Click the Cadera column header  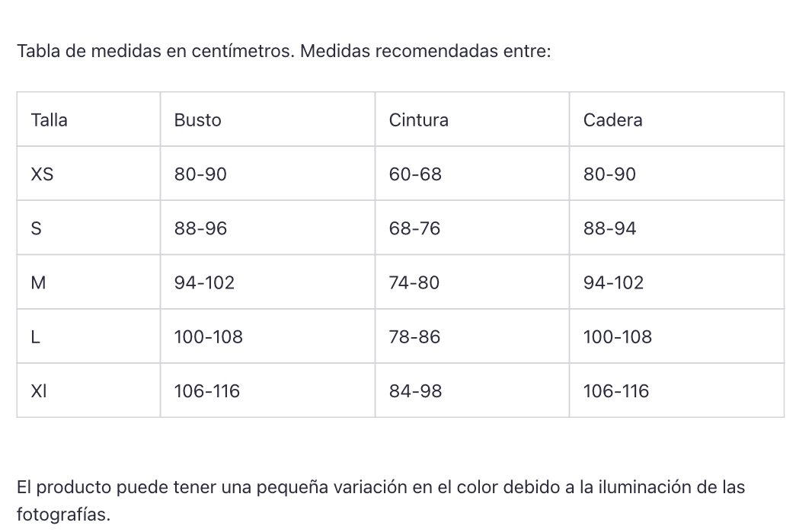click(612, 120)
